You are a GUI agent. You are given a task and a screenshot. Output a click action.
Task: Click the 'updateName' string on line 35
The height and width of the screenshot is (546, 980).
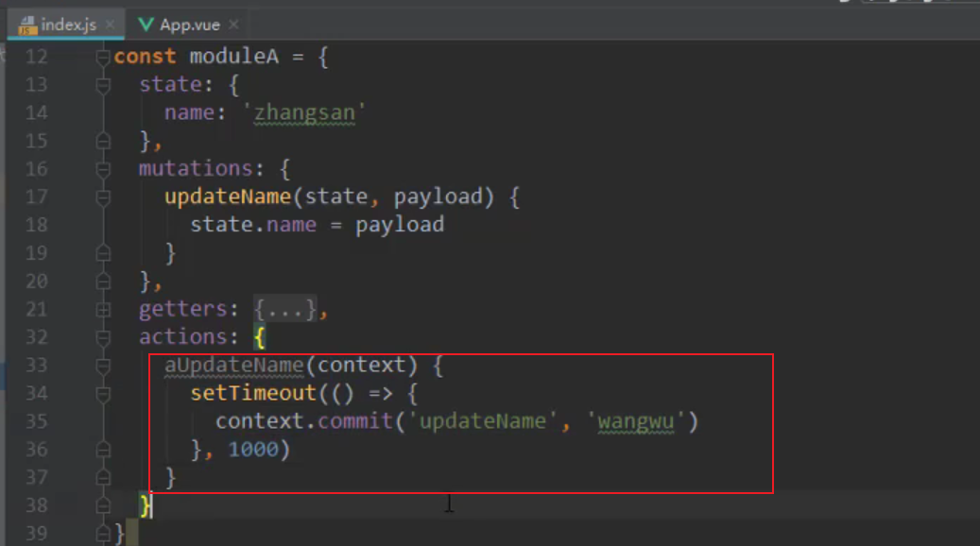click(482, 421)
